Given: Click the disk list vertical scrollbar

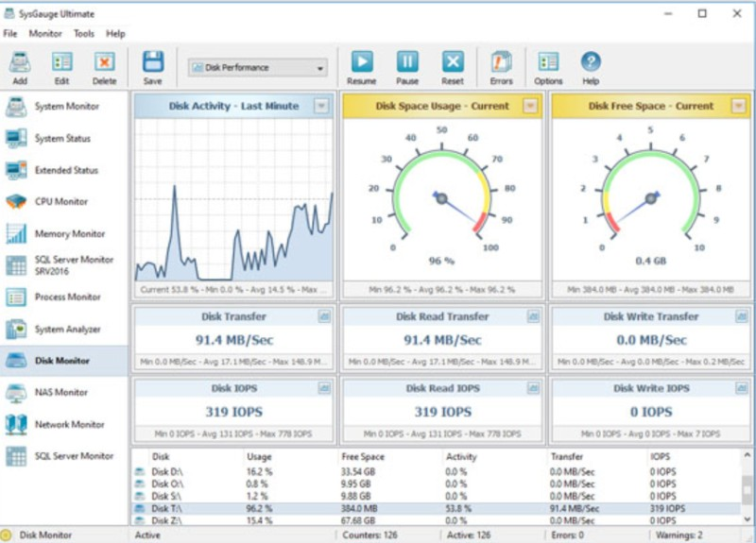Looking at the screenshot, I should coord(747,491).
